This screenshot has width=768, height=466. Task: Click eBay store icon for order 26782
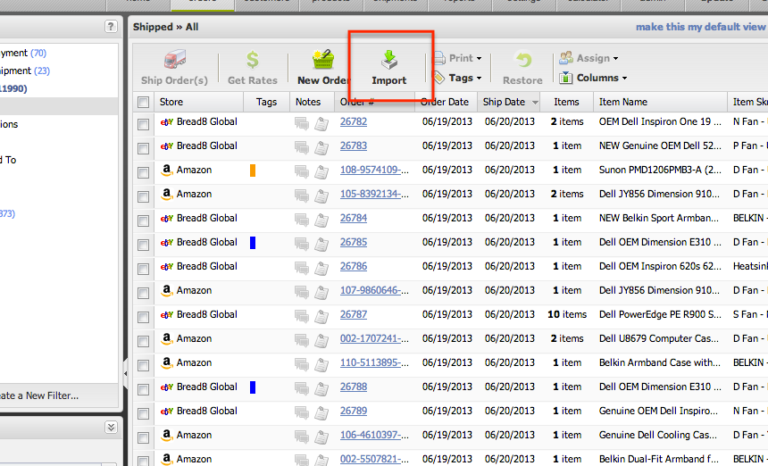pyautogui.click(x=167, y=122)
